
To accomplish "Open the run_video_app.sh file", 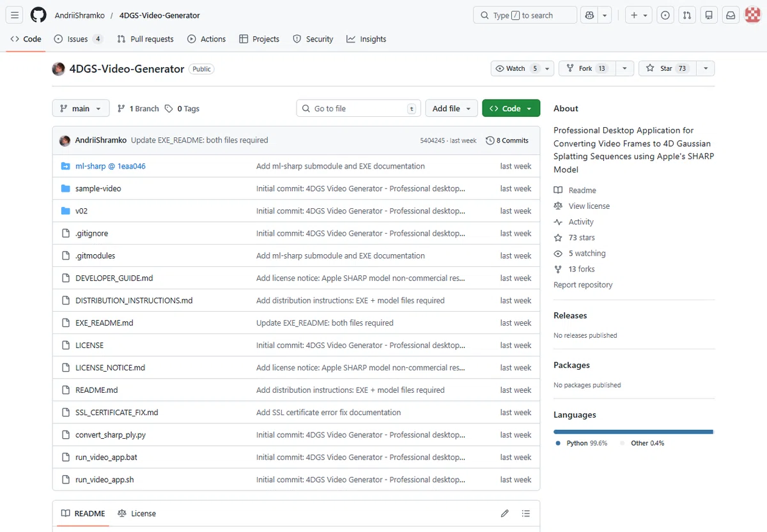I will point(105,480).
